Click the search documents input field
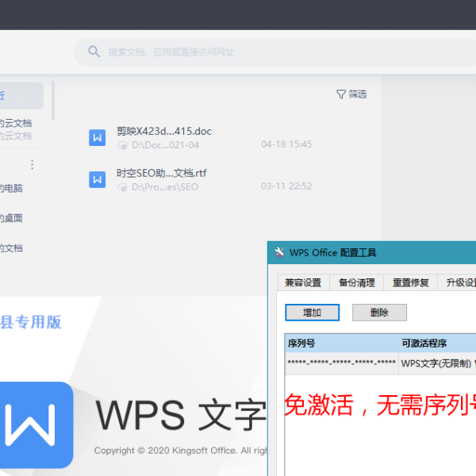The height and width of the screenshot is (476, 476). (274, 52)
